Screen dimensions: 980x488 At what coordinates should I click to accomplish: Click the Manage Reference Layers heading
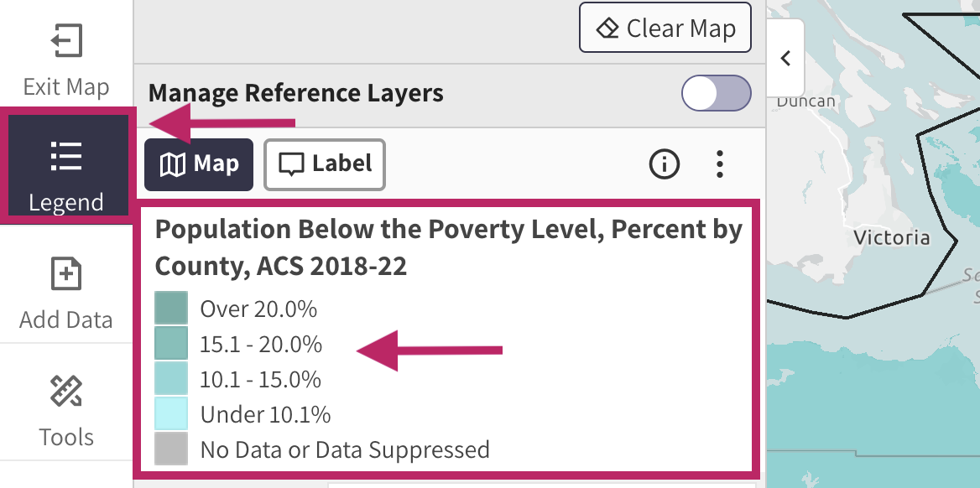pyautogui.click(x=295, y=93)
